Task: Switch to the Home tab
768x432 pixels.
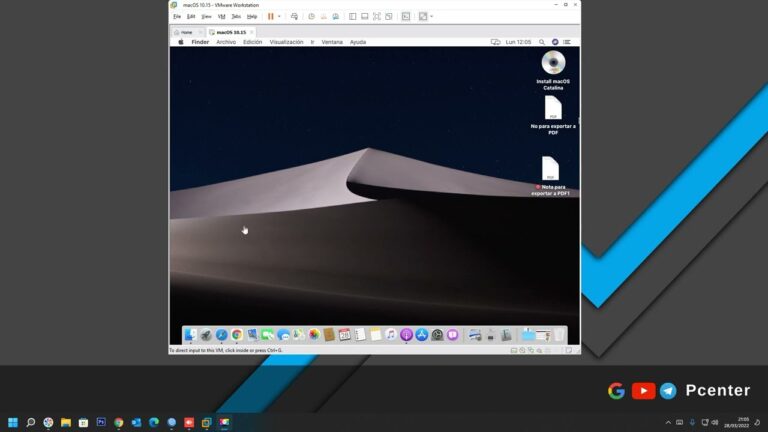Action: point(184,32)
